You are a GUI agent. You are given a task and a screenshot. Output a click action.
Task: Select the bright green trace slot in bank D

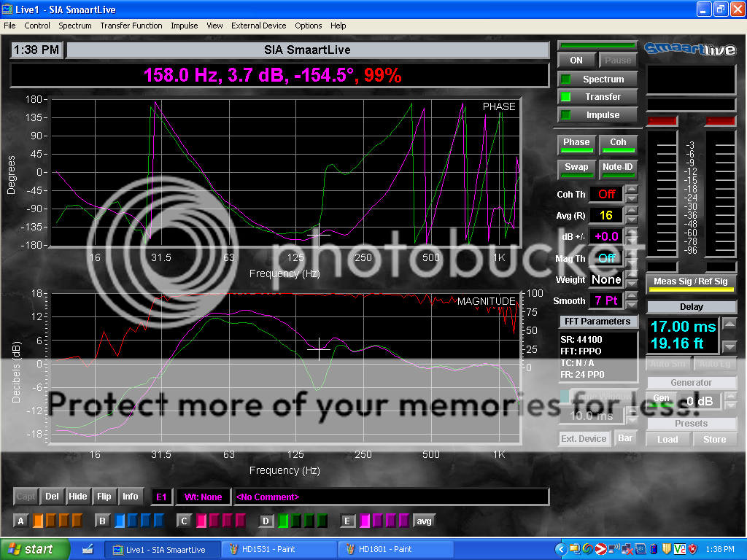284,521
